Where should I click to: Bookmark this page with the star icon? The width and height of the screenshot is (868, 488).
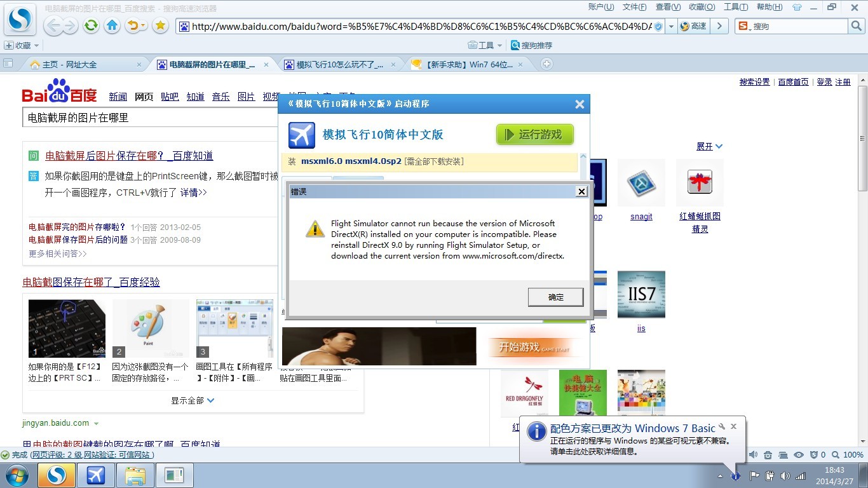coord(161,26)
